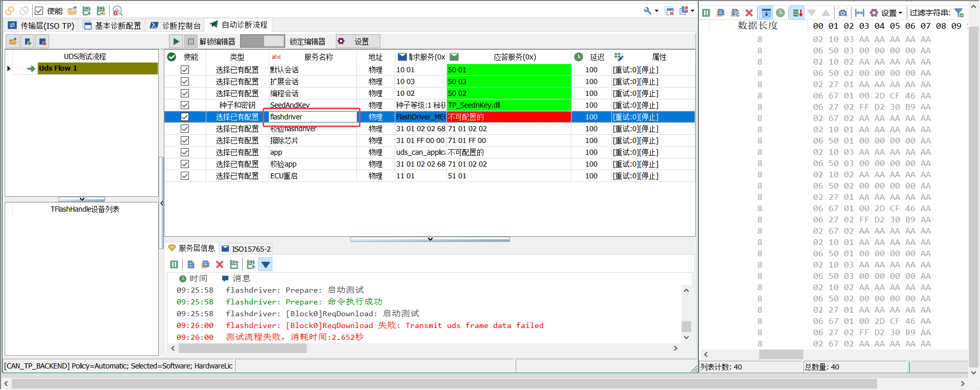Flip the unlock/lock editor toggle switch
The height and width of the screenshot is (390, 980).
tap(262, 42)
